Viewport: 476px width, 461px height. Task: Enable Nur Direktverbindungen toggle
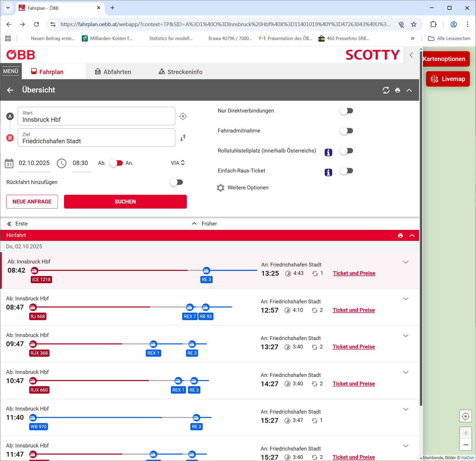coord(346,111)
